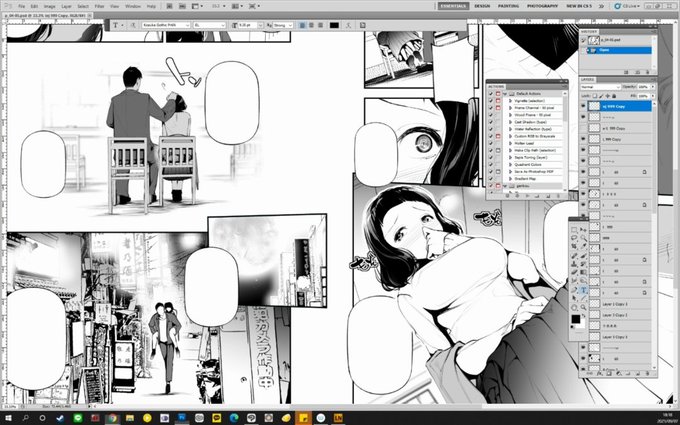The image size is (680, 425).
Task: Select the History Brush tool
Action: pyautogui.click(x=583, y=264)
